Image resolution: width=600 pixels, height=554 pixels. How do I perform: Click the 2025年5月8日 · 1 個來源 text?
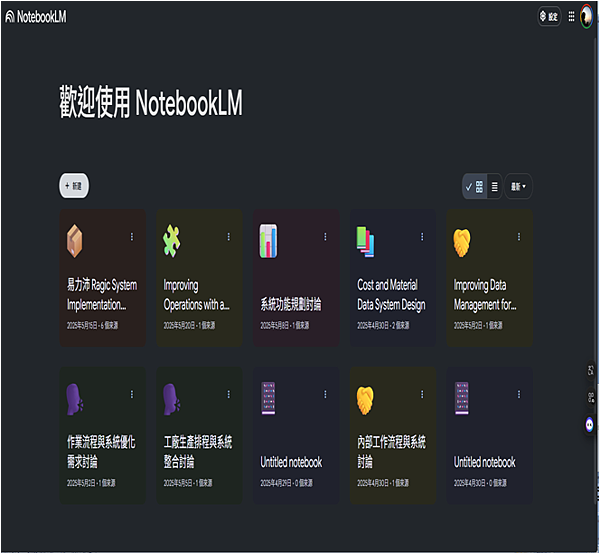(x=285, y=326)
